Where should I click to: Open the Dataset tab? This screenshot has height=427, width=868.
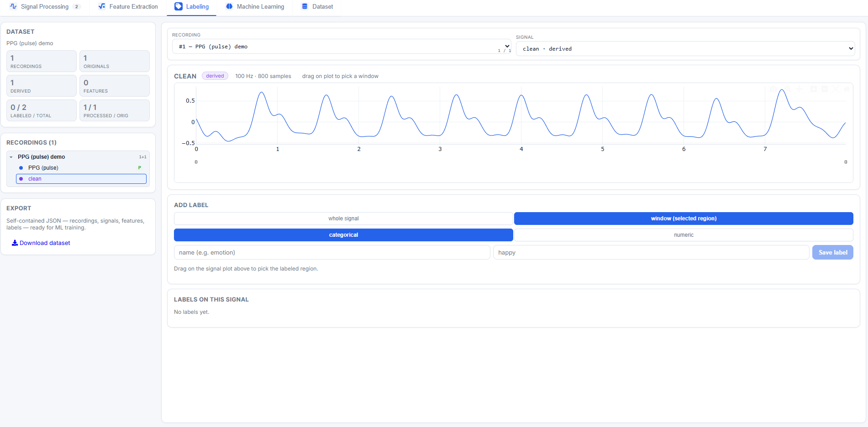(318, 7)
